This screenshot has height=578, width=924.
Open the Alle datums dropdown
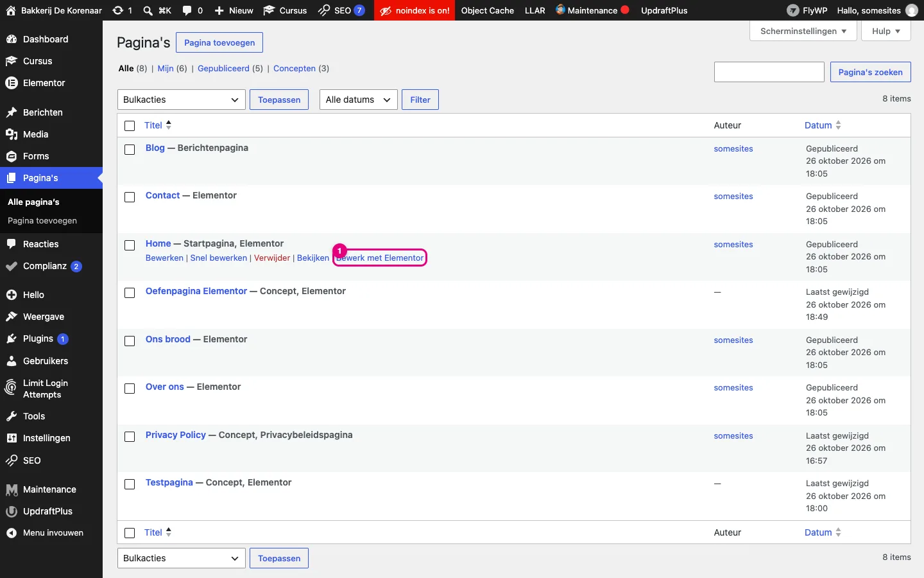pos(359,100)
